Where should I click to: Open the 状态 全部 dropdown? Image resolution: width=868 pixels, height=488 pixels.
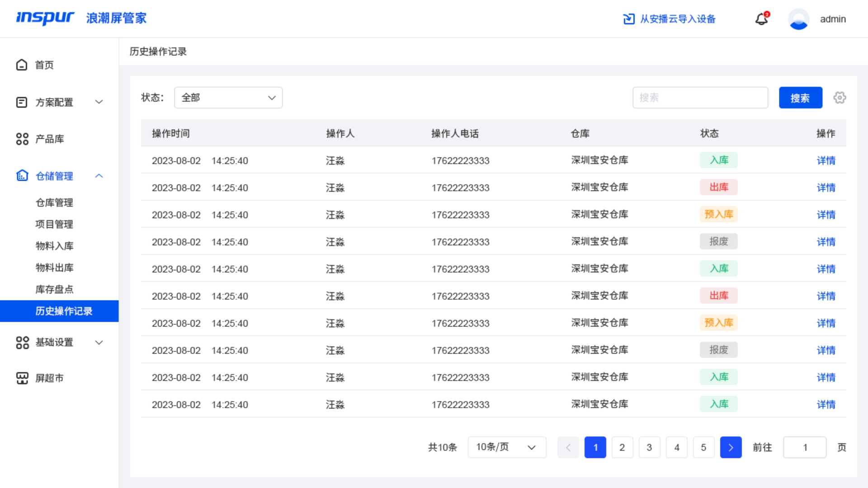coord(228,98)
